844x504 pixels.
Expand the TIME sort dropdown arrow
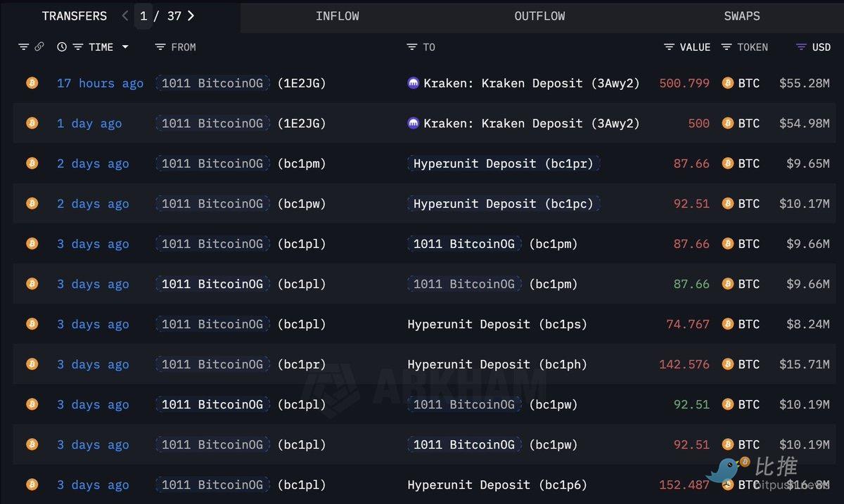coord(125,47)
